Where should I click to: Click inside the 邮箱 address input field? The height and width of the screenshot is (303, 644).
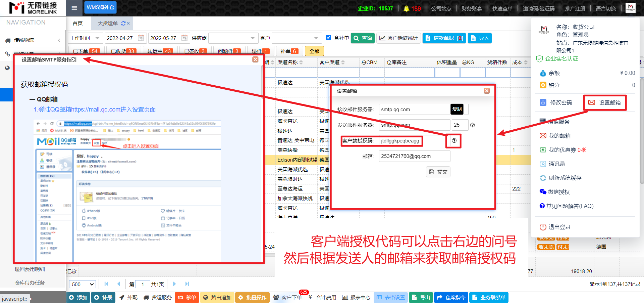tap(414, 156)
